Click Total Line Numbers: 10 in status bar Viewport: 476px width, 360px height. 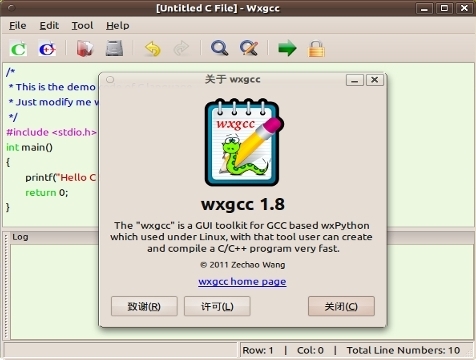coord(403,350)
